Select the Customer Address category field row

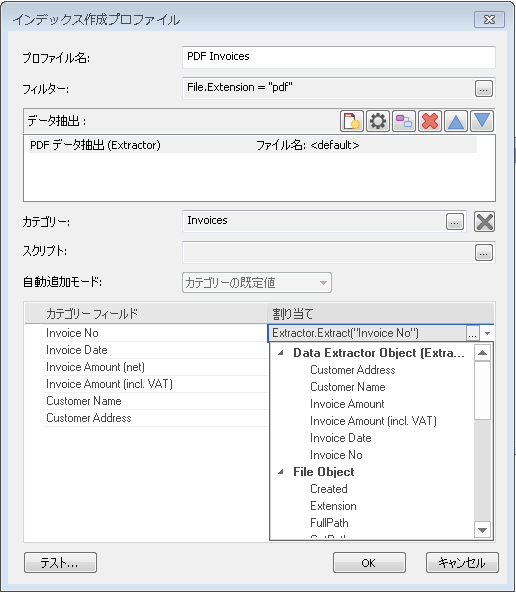pos(155,418)
